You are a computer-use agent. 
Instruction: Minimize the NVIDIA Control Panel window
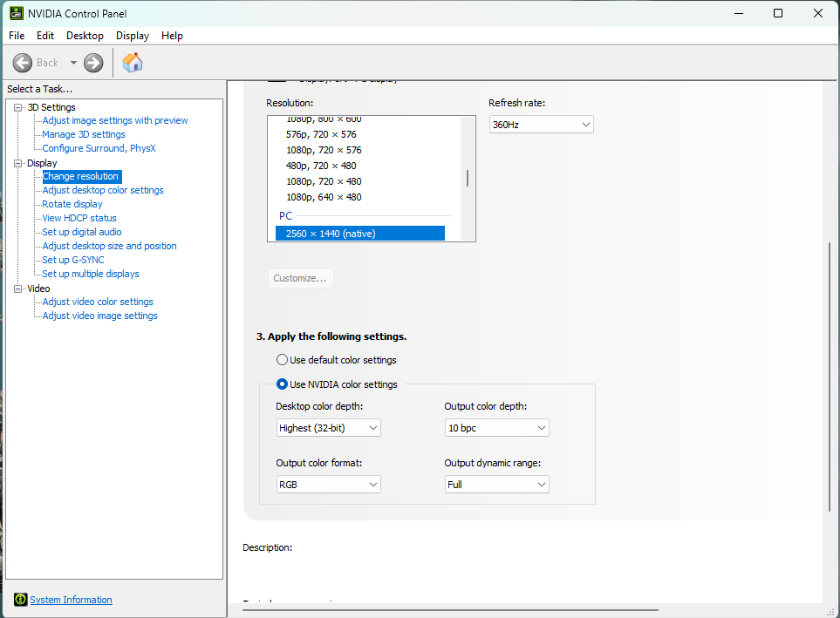[x=739, y=13]
